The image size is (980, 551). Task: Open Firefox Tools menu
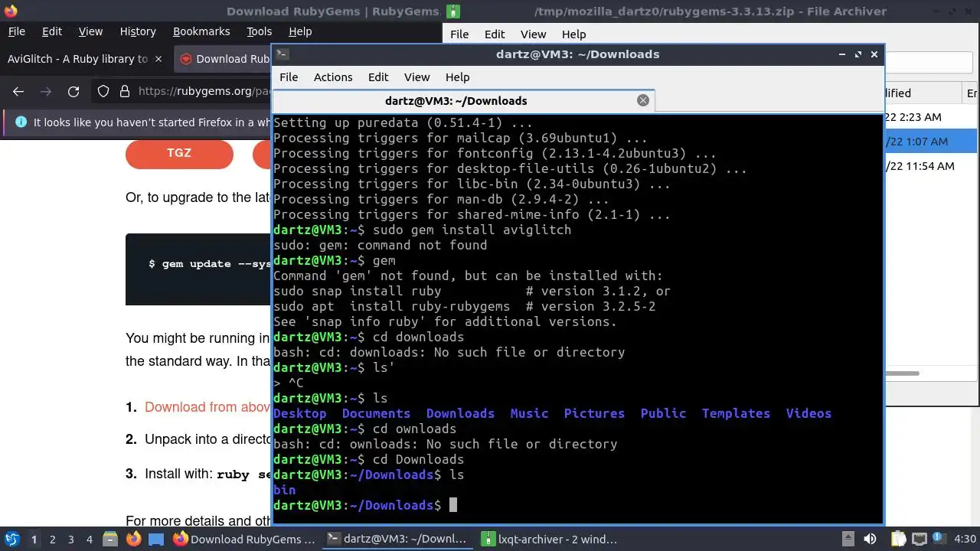coord(259,31)
